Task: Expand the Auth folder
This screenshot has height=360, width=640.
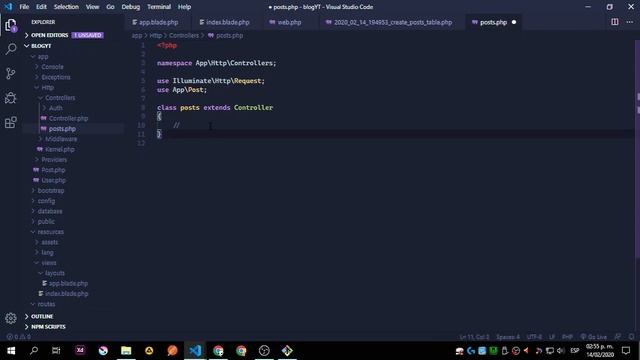Action: click(56, 108)
